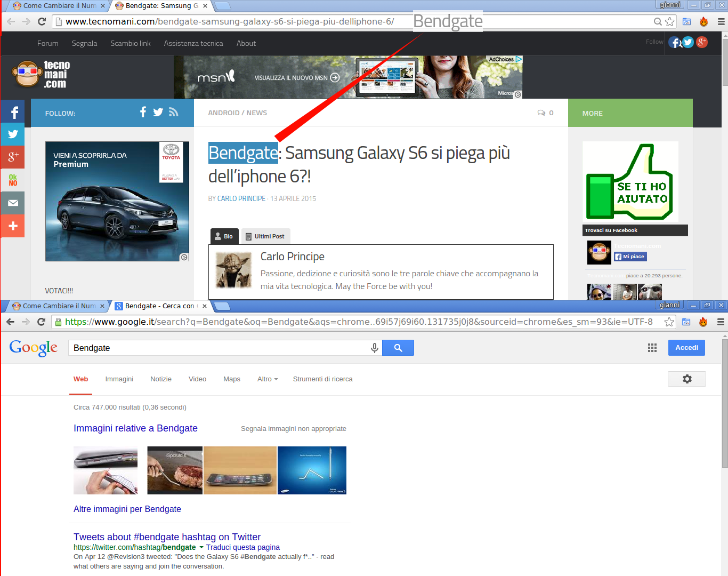The height and width of the screenshot is (576, 728).
Task: Open bent phone in hand image thumbnail
Action: [x=106, y=470]
